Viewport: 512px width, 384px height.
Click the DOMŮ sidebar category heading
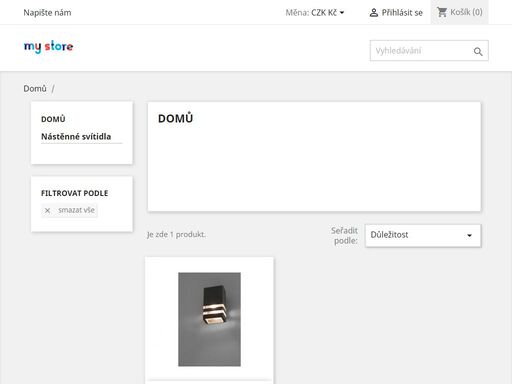(53, 119)
